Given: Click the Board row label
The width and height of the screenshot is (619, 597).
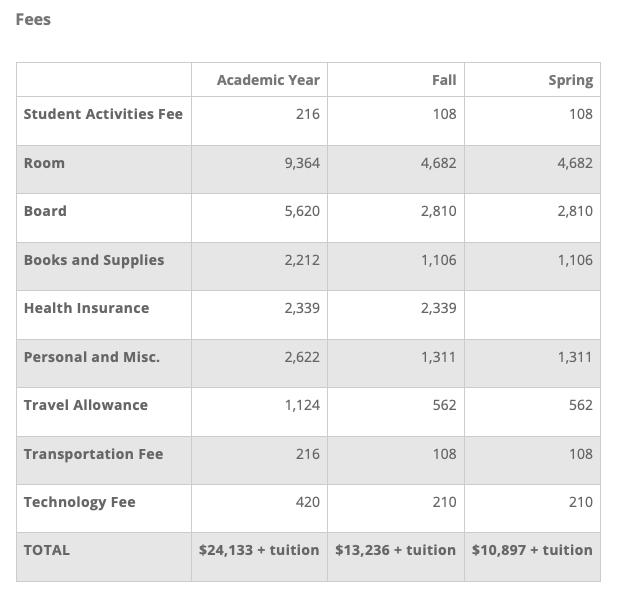Looking at the screenshot, I should click(45, 211).
